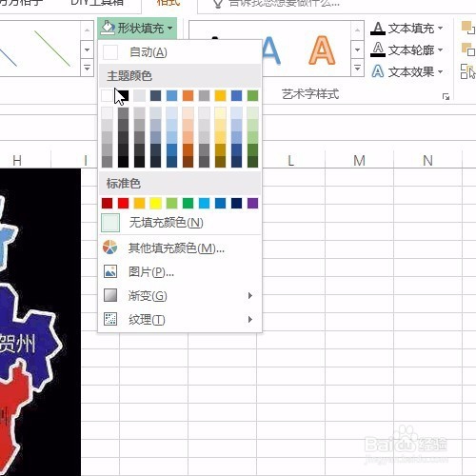The height and width of the screenshot is (476, 476).
Task: Click the gradient icon in fill menu
Action: tap(110, 295)
